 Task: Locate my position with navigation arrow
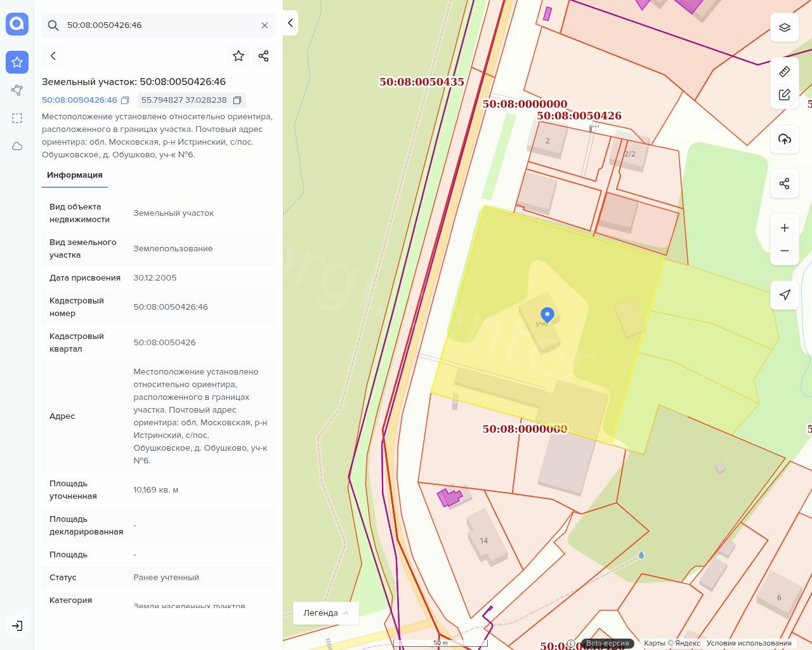(x=785, y=295)
